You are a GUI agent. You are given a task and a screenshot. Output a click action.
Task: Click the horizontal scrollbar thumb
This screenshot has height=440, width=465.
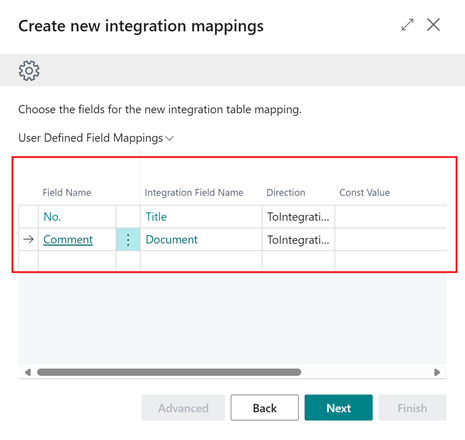[169, 372]
